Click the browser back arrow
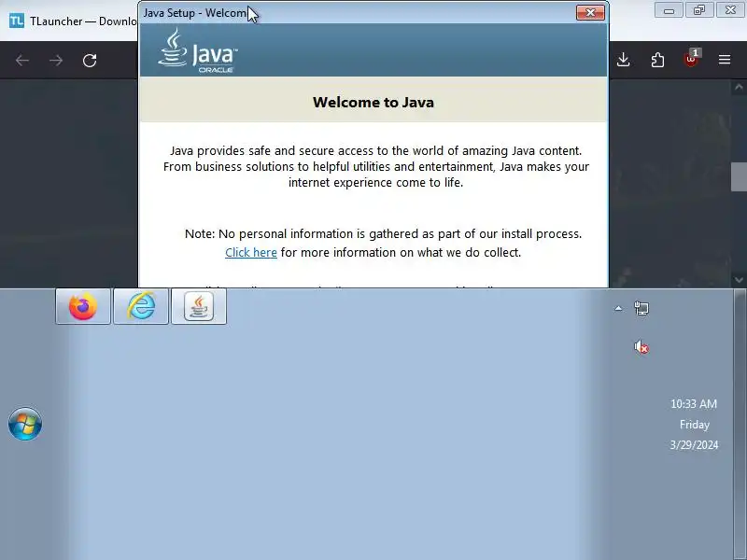This screenshot has height=560, width=747. coord(22,61)
